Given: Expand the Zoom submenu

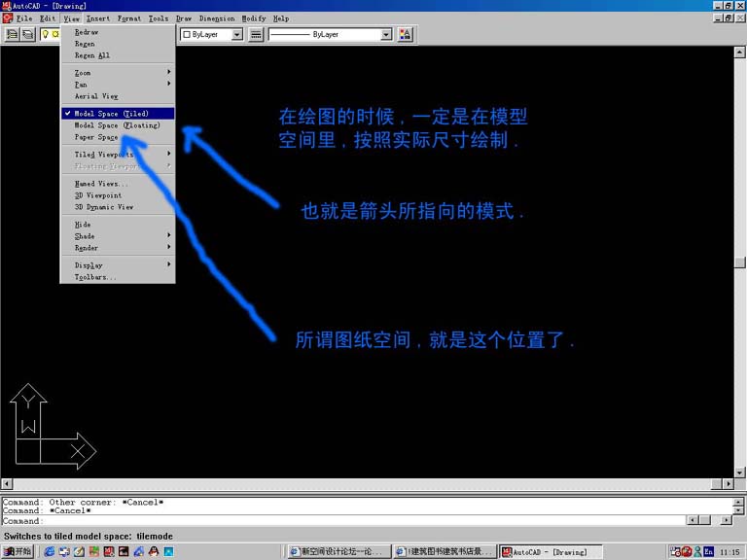Looking at the screenshot, I should coord(118,73).
